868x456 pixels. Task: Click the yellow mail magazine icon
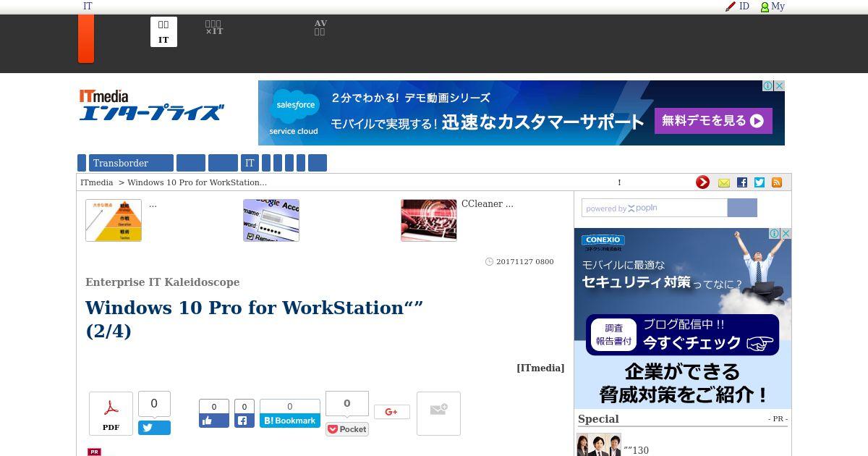tap(723, 183)
